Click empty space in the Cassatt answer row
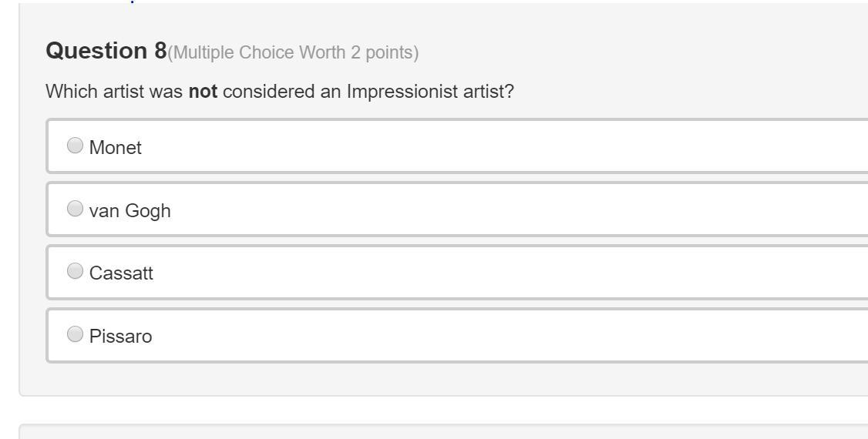The image size is (868, 439). click(x=501, y=273)
